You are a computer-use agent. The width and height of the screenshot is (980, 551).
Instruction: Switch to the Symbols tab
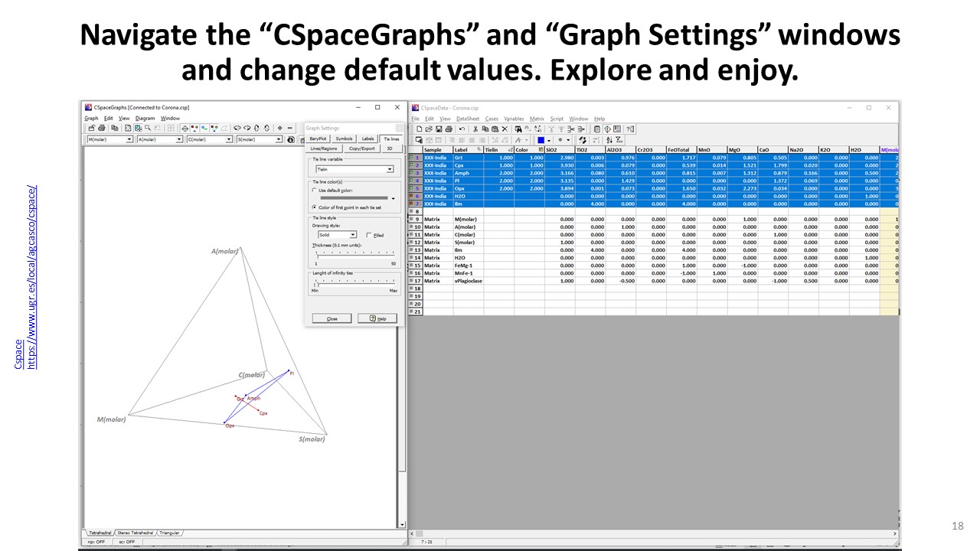(x=344, y=139)
